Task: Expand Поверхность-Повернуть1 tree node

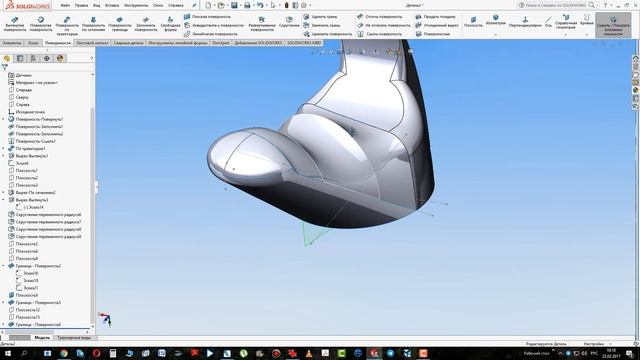Action: click(x=4, y=119)
